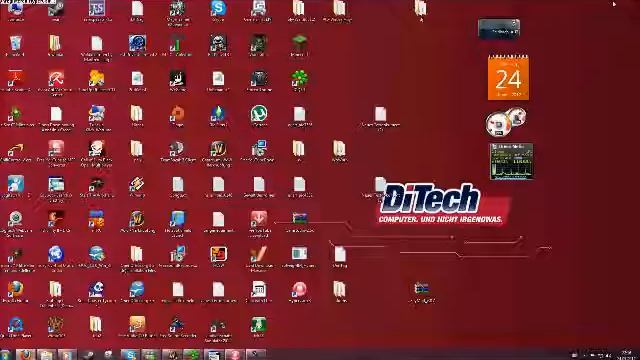Switch to Skype in the taskbar

pyautogui.click(x=130, y=355)
